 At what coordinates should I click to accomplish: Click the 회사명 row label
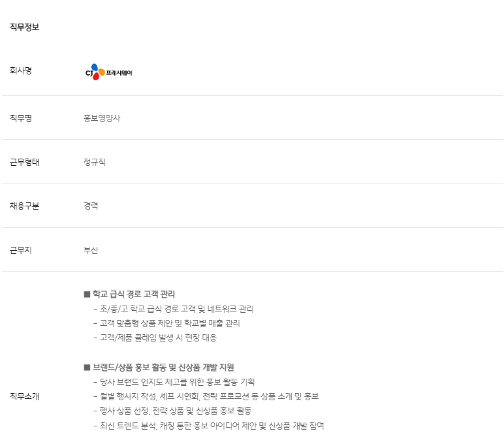pos(21,71)
